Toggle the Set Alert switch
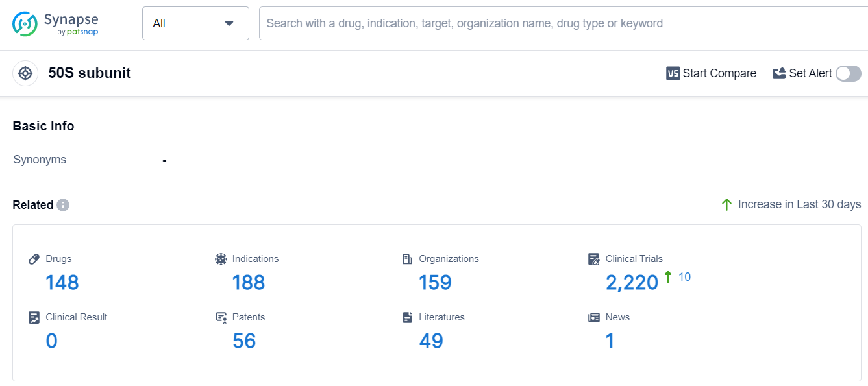868x386 pixels. (848, 73)
